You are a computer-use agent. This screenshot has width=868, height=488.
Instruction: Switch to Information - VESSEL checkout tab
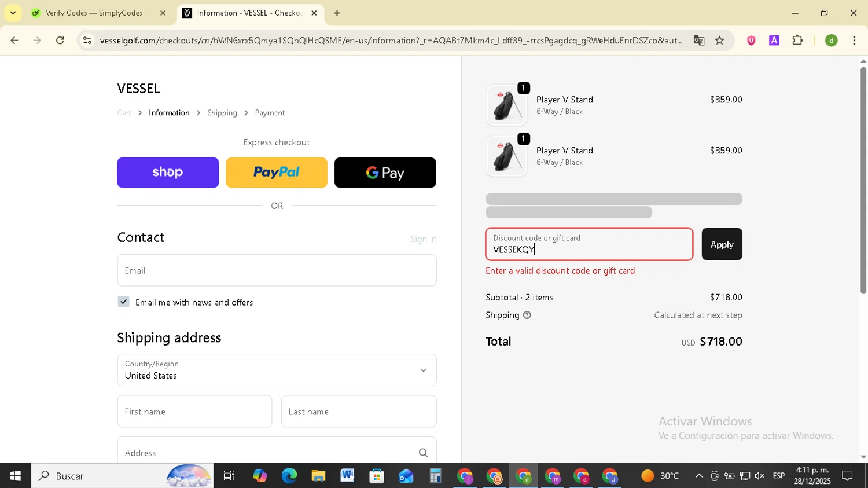click(x=250, y=13)
